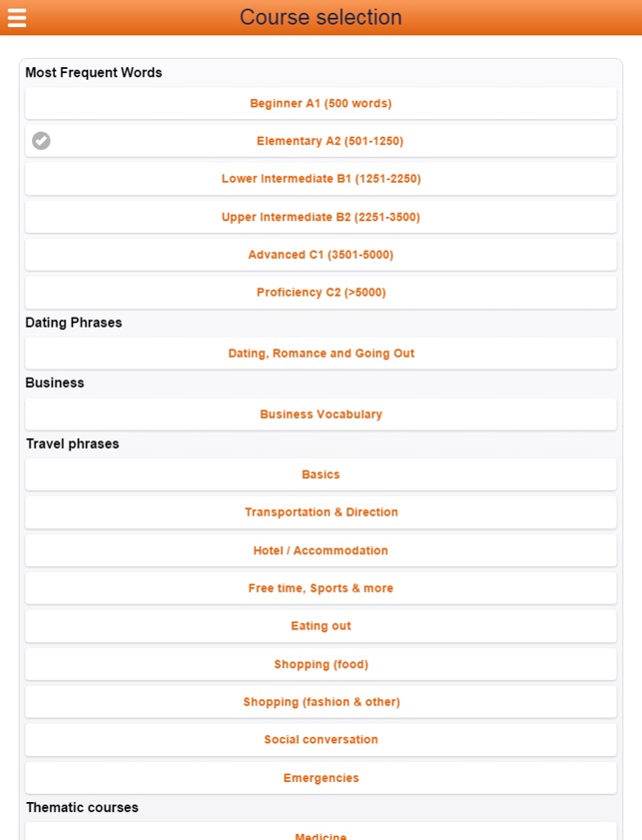
Task: Select the Social conversation course
Action: pos(321,740)
